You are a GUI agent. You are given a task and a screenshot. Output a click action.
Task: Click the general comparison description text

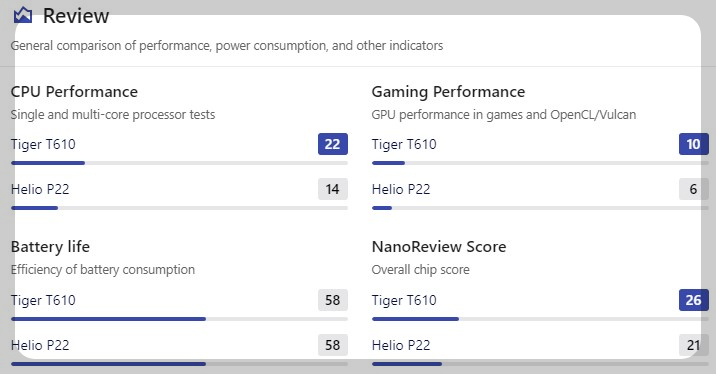point(227,46)
